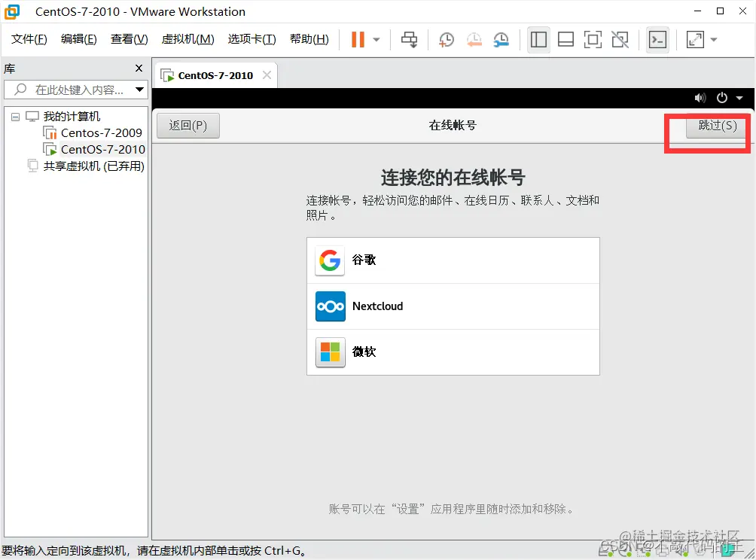Toggle the thumbnail bar view icon

pyautogui.click(x=565, y=40)
